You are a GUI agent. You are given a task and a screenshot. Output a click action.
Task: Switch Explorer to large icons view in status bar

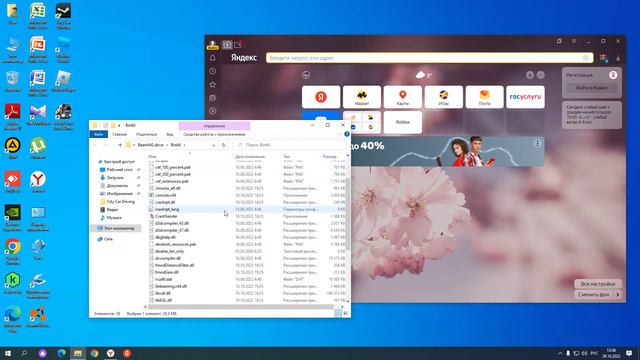345,313
